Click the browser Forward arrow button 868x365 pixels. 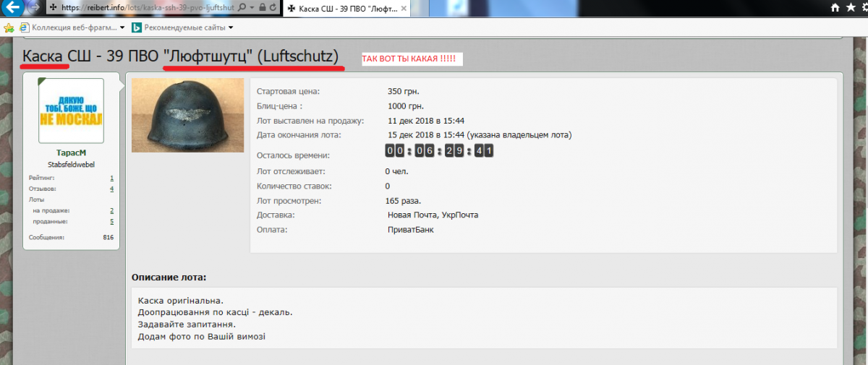coord(33,8)
